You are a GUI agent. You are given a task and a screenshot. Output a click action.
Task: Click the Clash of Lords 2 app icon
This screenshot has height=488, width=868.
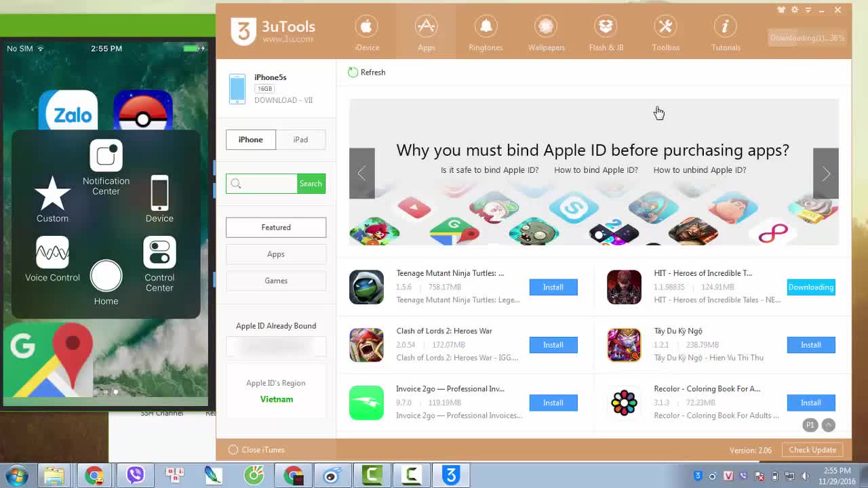[366, 345]
